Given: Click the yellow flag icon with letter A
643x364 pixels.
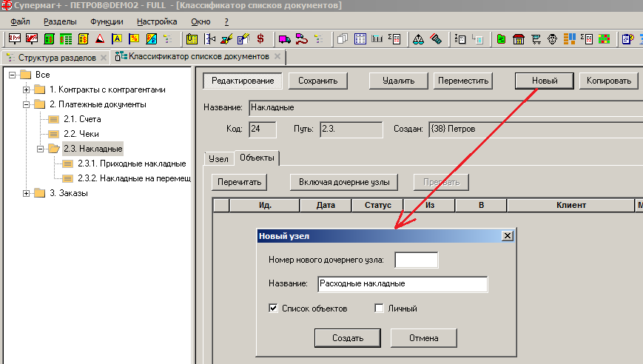Looking at the screenshot, I should [x=117, y=39].
